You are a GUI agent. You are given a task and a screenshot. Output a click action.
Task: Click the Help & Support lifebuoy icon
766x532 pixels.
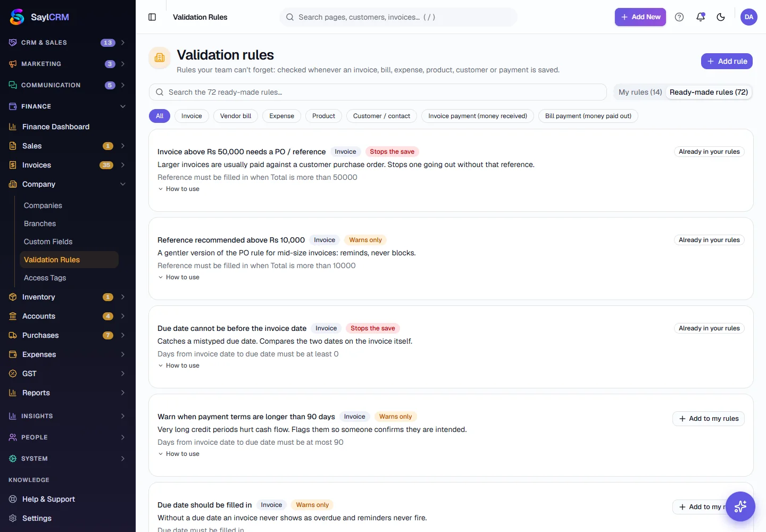point(13,499)
